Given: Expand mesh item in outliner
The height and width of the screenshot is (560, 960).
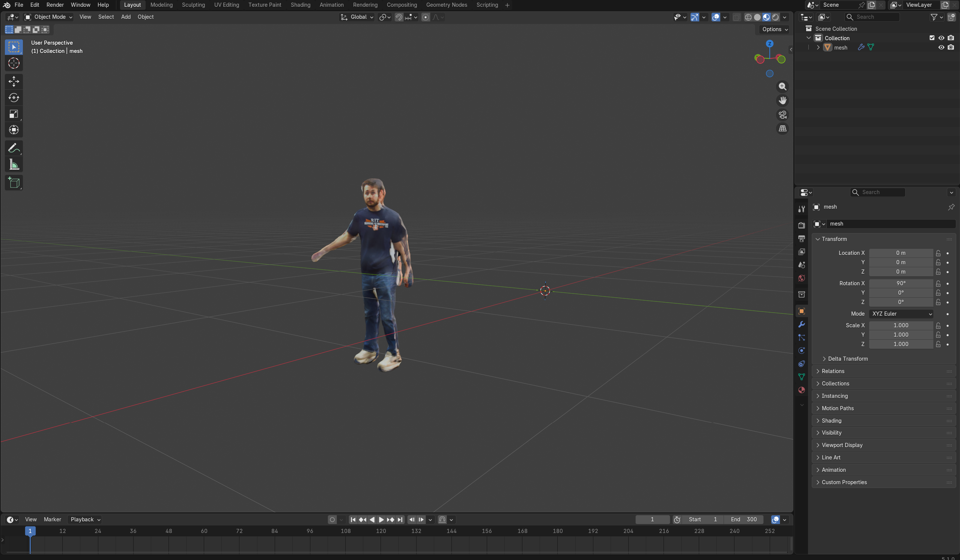Looking at the screenshot, I should [817, 47].
